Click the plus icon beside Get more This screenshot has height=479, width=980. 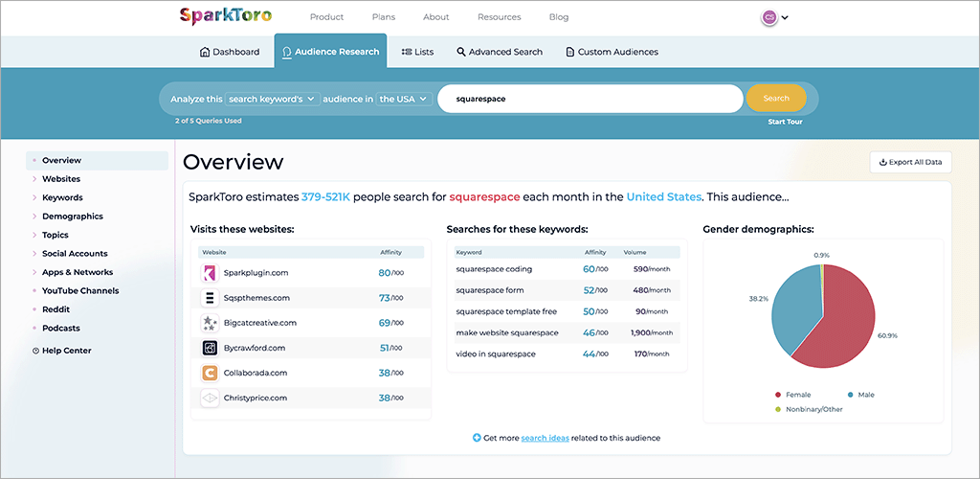coord(477,439)
